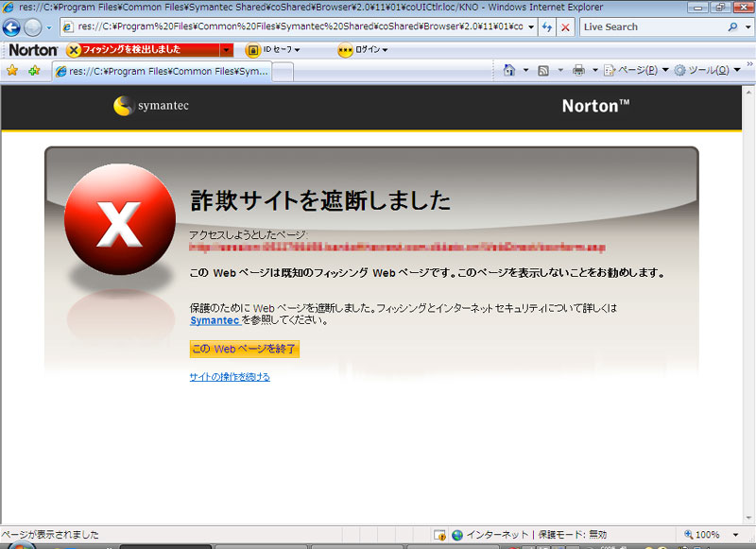Open the Norton ID Safe menu
This screenshot has width=756, height=549.
point(272,50)
